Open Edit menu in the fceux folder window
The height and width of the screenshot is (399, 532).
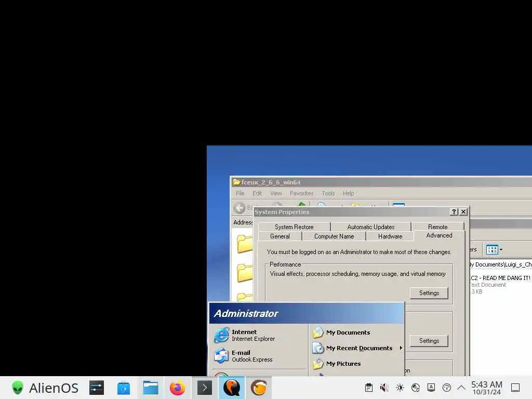pos(257,193)
